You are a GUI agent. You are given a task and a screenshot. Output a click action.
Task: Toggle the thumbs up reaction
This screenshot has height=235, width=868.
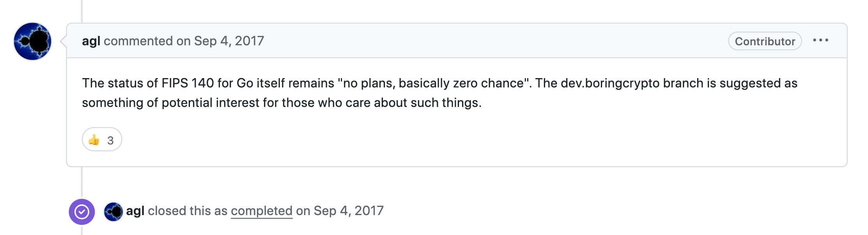[x=102, y=139]
